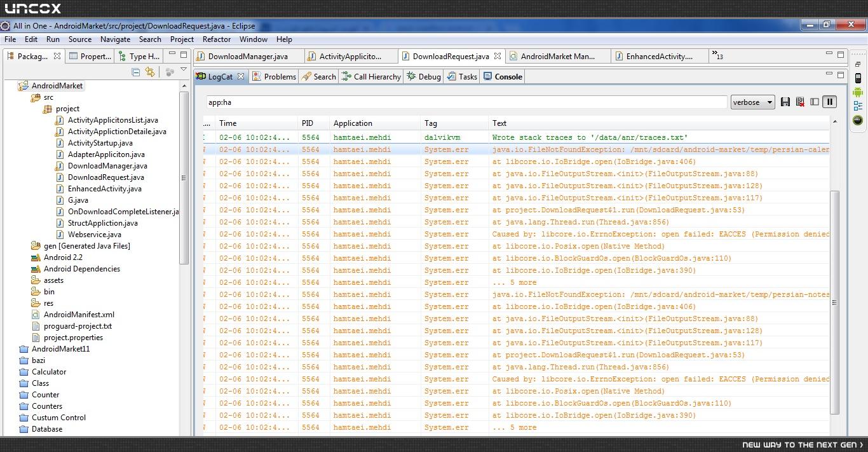Image resolution: width=868 pixels, height=452 pixels.
Task: Click the Application column header
Action: tap(376, 123)
